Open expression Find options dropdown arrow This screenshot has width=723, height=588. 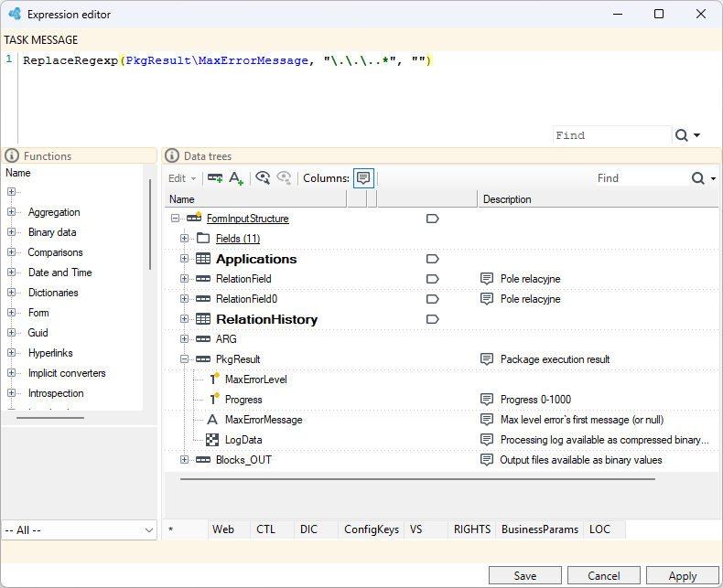coord(697,135)
